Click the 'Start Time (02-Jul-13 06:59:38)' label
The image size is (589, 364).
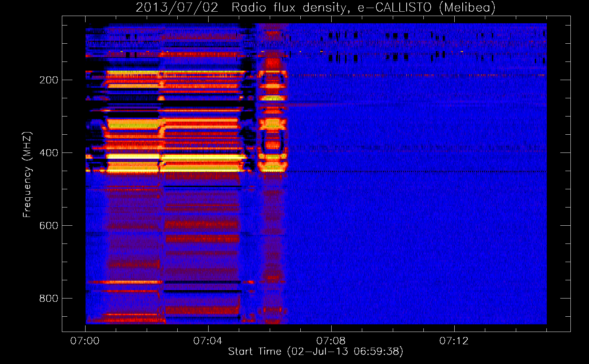tap(316, 352)
